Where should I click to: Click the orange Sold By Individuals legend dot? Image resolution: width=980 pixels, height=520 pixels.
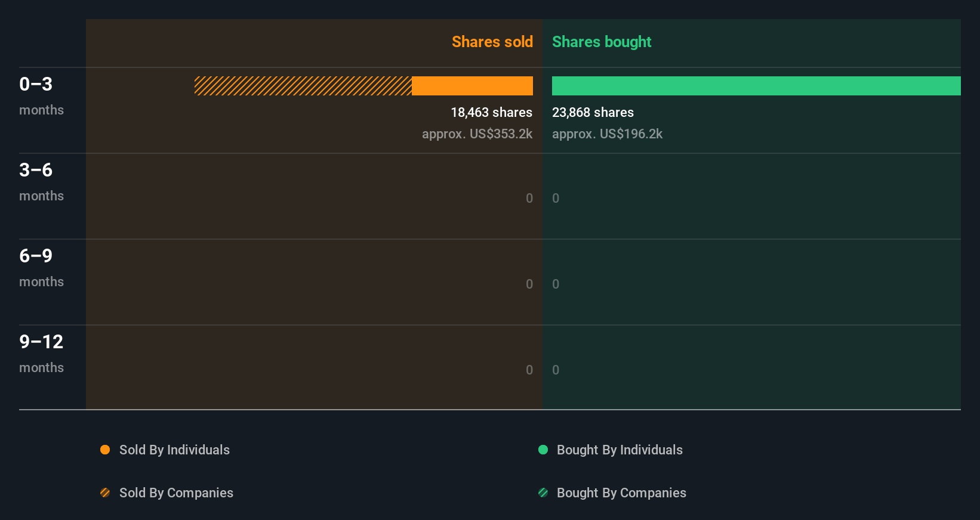coord(105,450)
